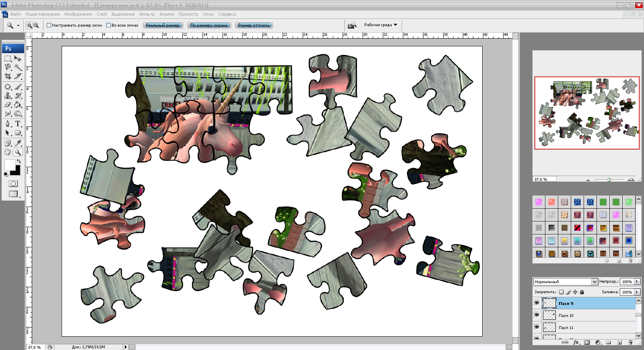Select the Brush tool

point(18,87)
